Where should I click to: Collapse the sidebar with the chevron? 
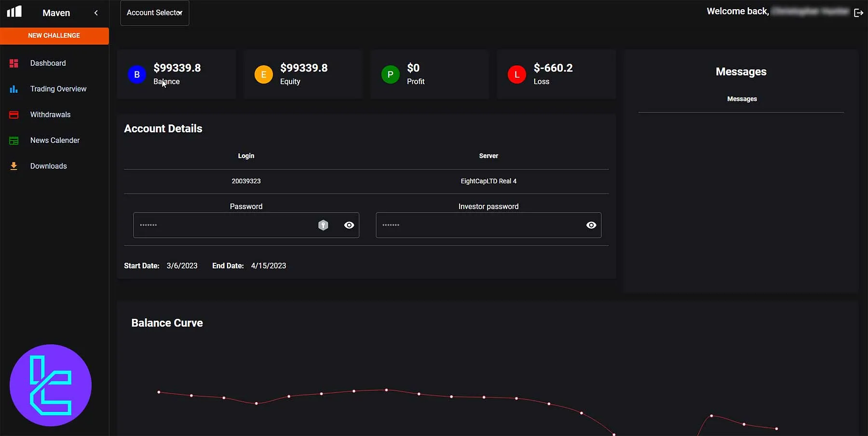(x=95, y=13)
